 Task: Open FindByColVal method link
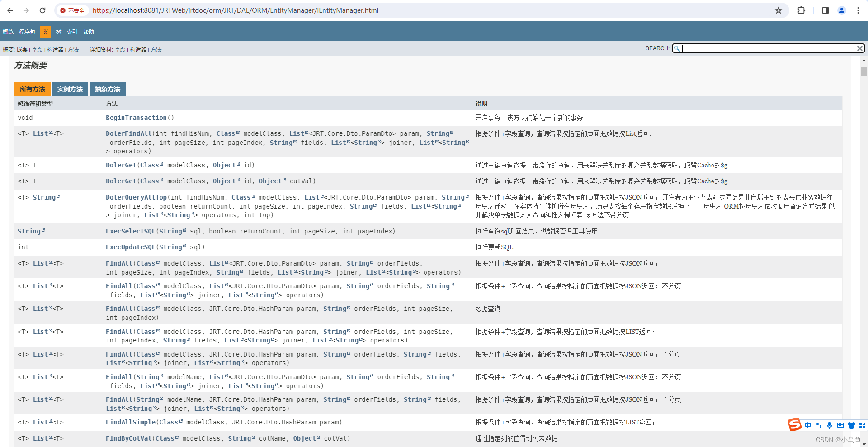[128, 438]
